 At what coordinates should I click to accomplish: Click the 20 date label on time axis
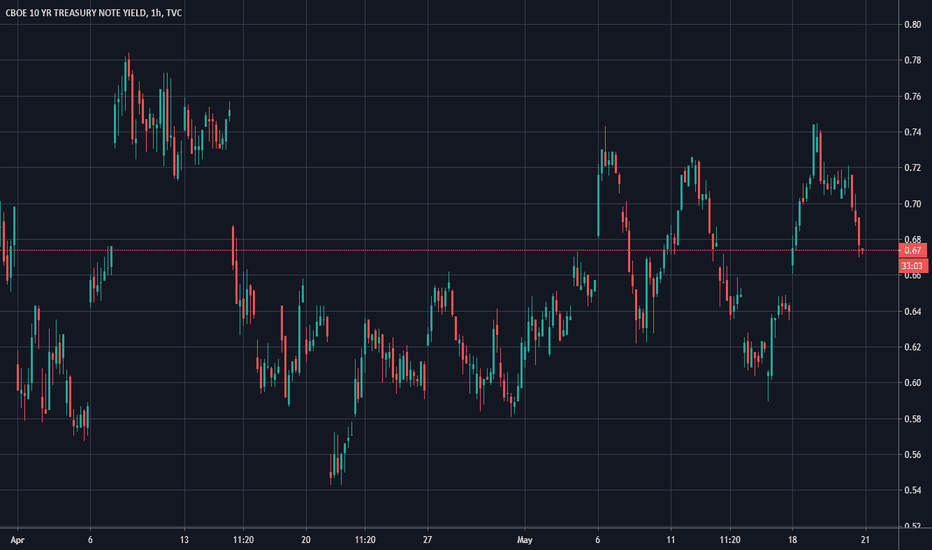pos(306,540)
